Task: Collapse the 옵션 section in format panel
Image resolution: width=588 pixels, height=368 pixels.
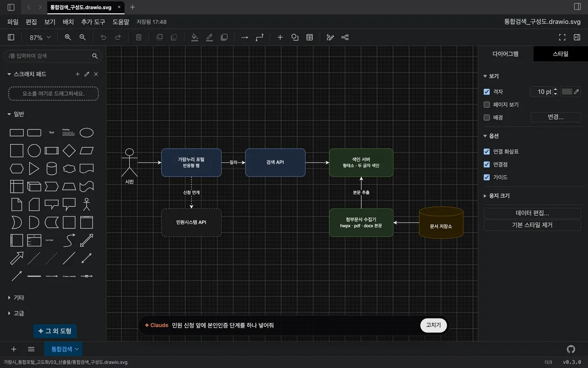Action: click(x=491, y=136)
